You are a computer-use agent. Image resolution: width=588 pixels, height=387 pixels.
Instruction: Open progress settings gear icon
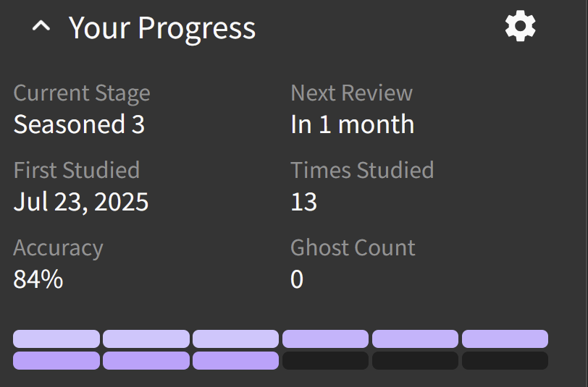click(520, 27)
